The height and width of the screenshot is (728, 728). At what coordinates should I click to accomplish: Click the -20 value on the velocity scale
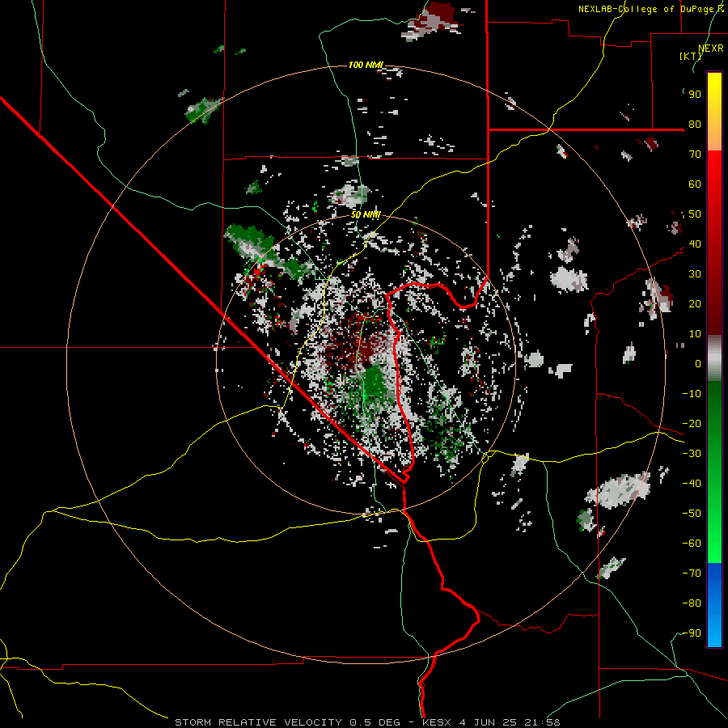(692, 424)
